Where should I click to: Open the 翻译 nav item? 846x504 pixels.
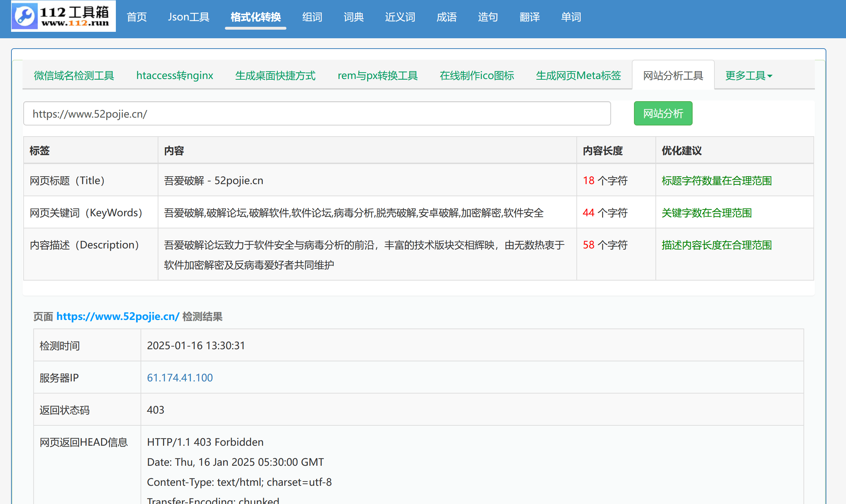(530, 17)
